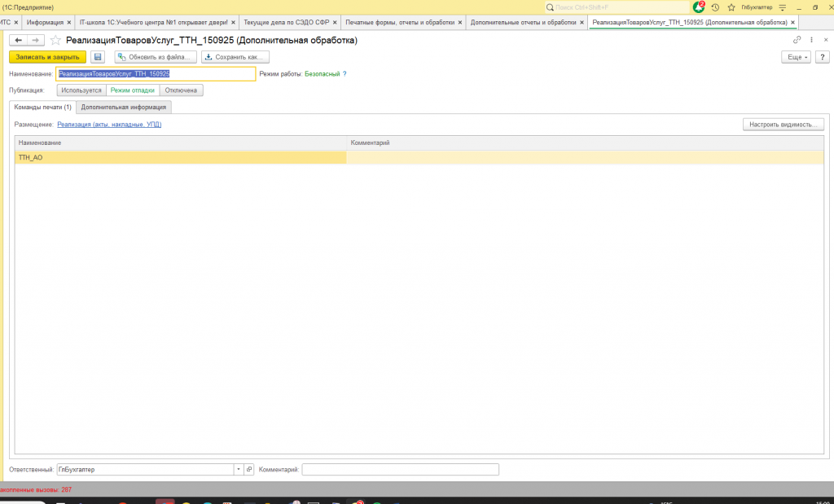Switch to Дополнительная информация tab
The height and width of the screenshot is (504, 834).
pyautogui.click(x=124, y=107)
